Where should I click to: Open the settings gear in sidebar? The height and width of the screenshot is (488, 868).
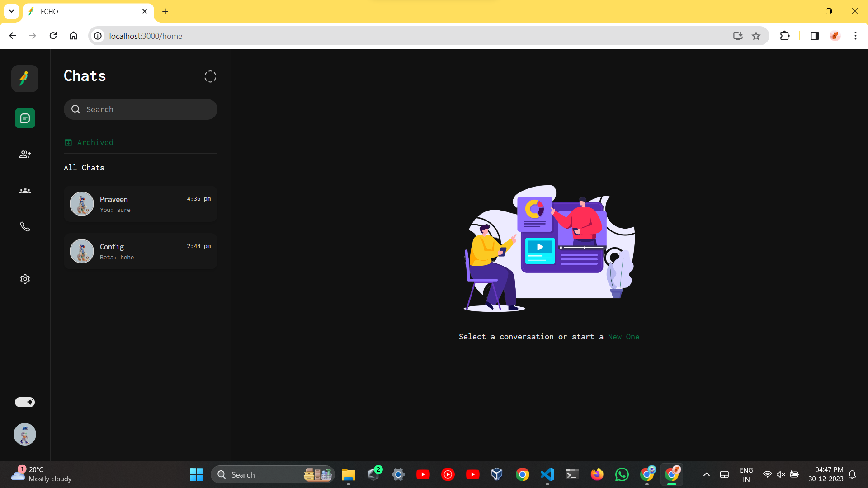pyautogui.click(x=25, y=279)
